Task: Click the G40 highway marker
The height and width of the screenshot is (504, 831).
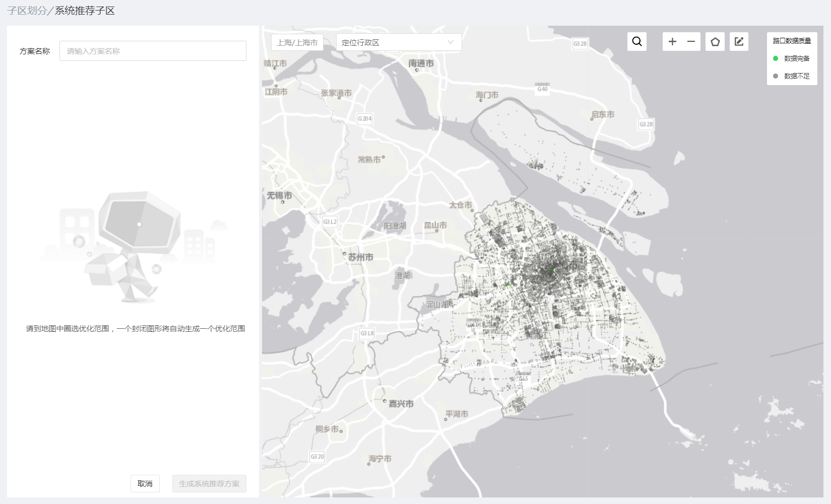Action: [x=542, y=89]
